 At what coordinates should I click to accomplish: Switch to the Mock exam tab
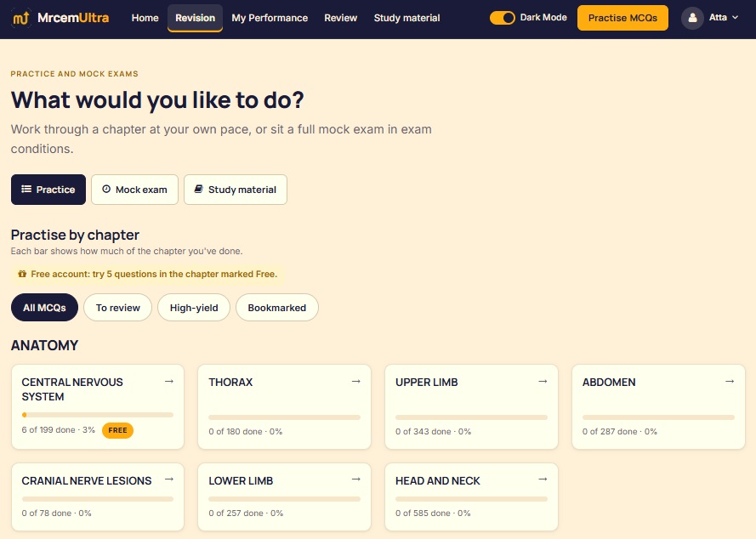[134, 190]
